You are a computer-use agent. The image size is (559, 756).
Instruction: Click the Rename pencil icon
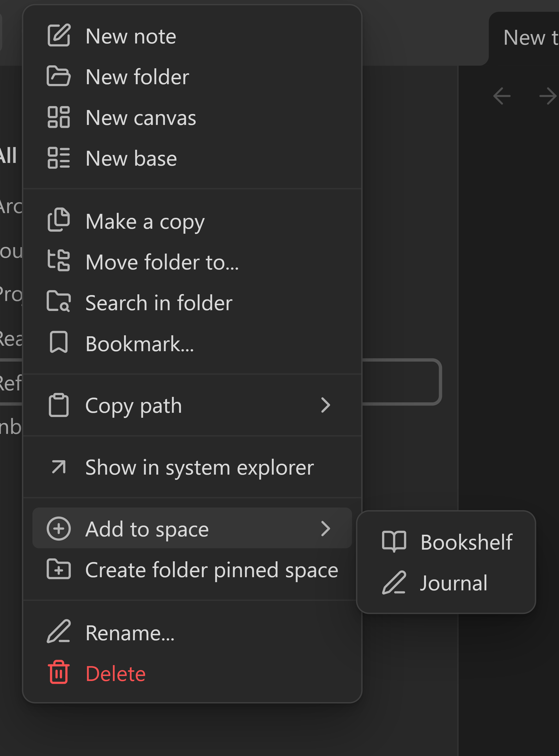pyautogui.click(x=59, y=632)
